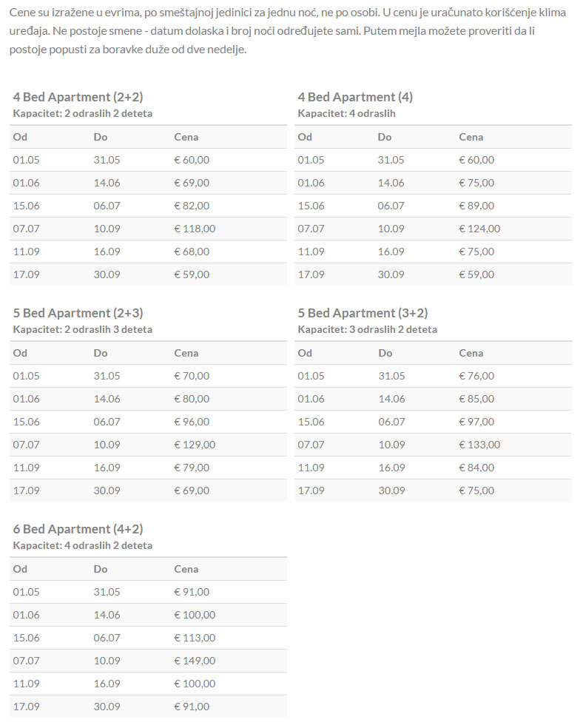Click the € 118,00 price cell
583x728 pixels.
coord(195,229)
